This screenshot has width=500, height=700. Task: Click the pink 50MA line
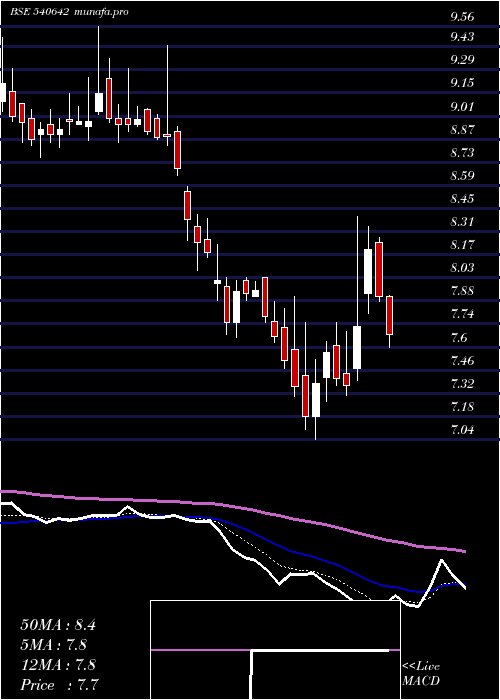[x=232, y=507]
